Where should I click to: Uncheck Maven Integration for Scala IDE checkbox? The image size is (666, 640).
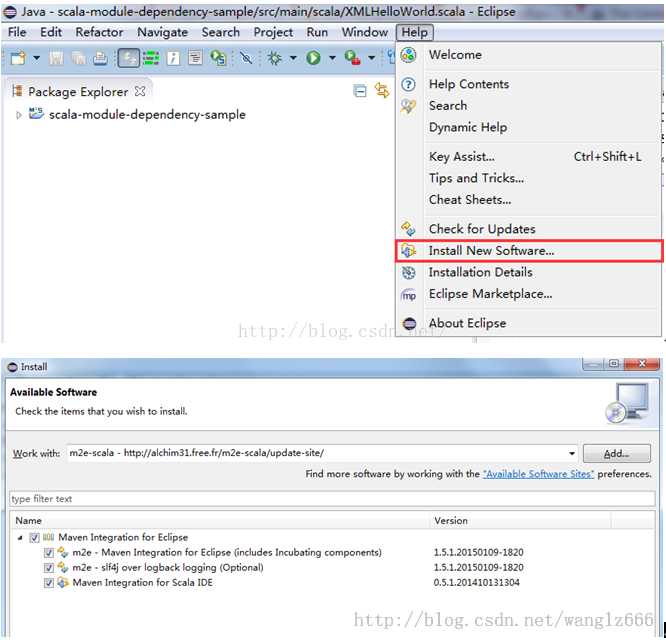[x=49, y=583]
